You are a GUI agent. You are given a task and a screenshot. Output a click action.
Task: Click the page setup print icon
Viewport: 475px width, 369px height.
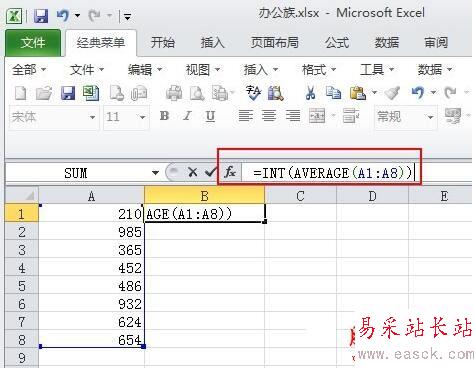point(220,93)
